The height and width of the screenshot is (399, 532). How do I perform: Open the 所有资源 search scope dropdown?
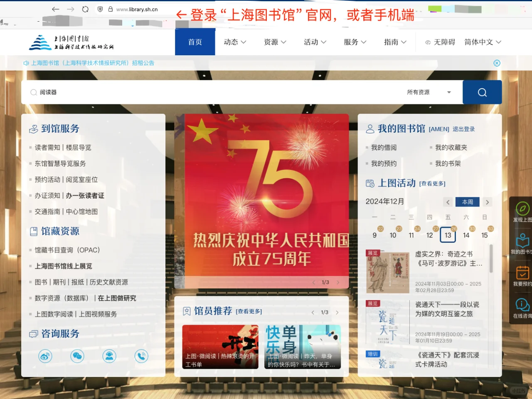point(429,92)
